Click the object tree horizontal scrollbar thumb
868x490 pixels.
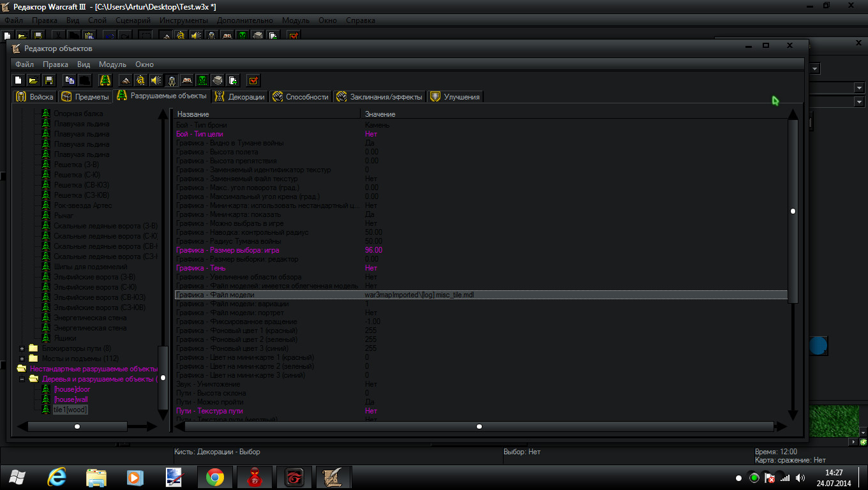[x=77, y=426]
